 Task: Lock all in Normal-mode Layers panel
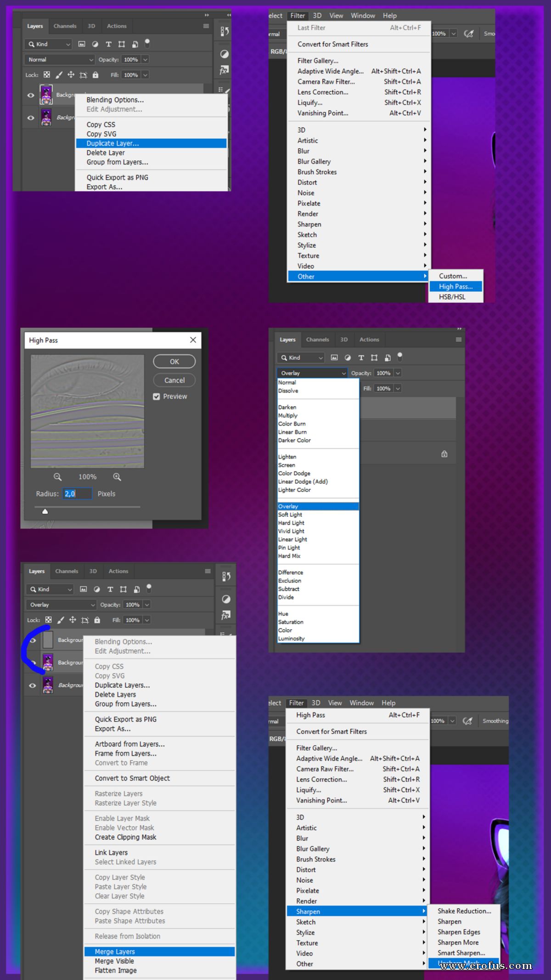[x=96, y=74]
